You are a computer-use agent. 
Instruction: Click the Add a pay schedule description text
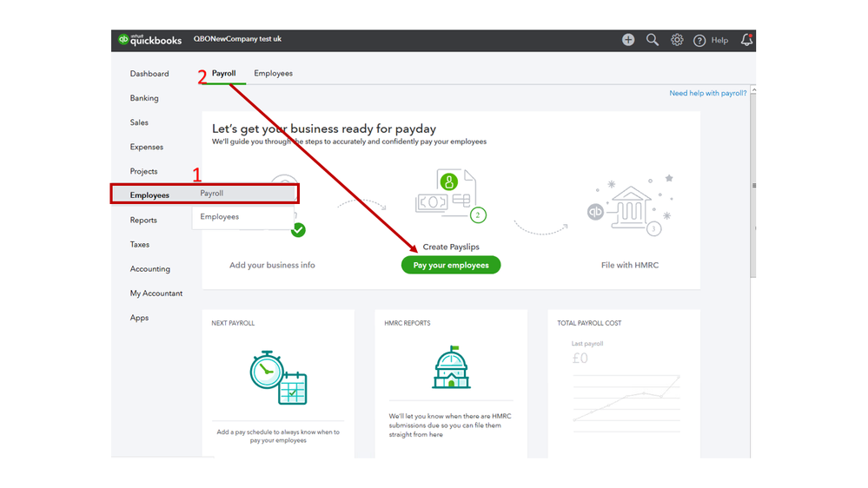coord(278,436)
